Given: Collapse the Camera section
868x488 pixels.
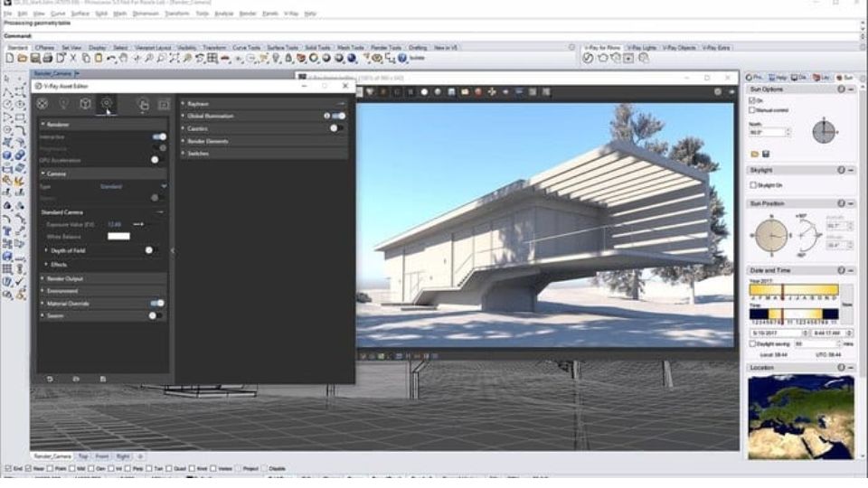Looking at the screenshot, I should [x=102, y=174].
